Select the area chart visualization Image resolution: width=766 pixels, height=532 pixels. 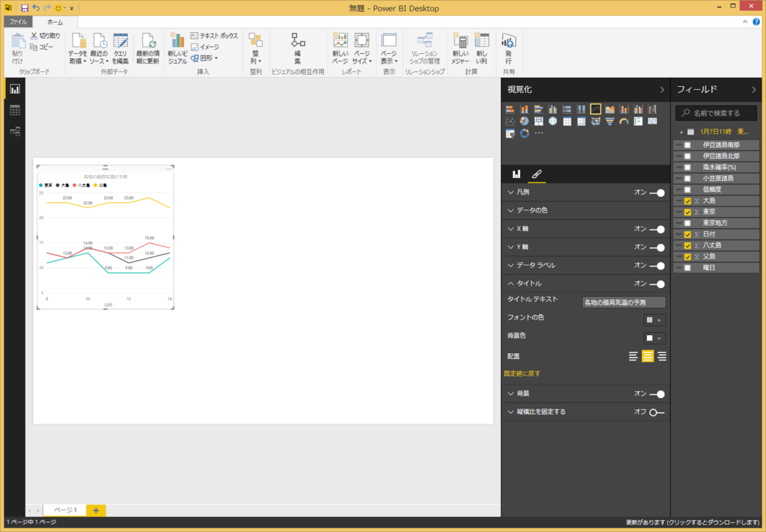pyautogui.click(x=610, y=109)
